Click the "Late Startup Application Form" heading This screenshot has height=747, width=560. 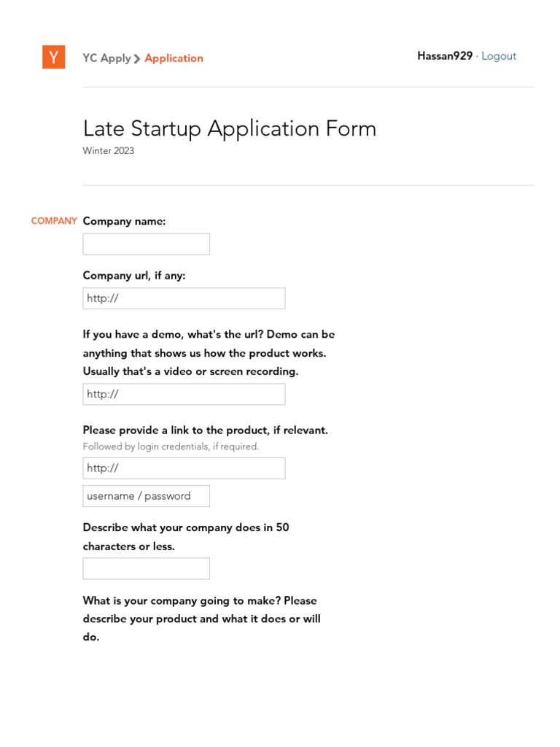(x=230, y=128)
